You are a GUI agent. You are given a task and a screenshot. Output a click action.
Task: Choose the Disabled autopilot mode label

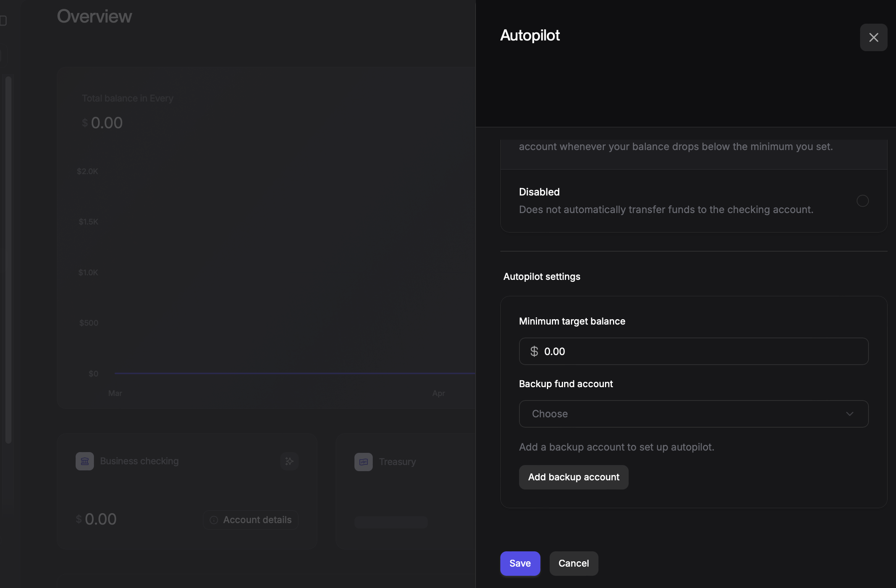coord(539,192)
